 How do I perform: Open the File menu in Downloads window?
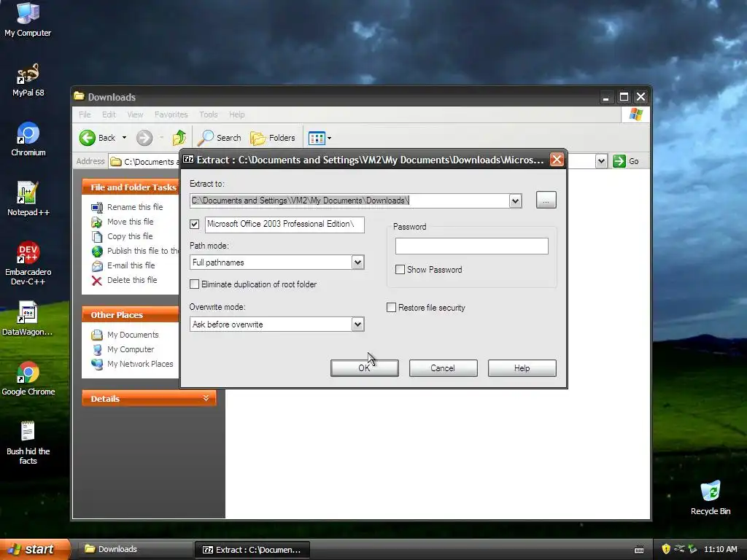[85, 114]
